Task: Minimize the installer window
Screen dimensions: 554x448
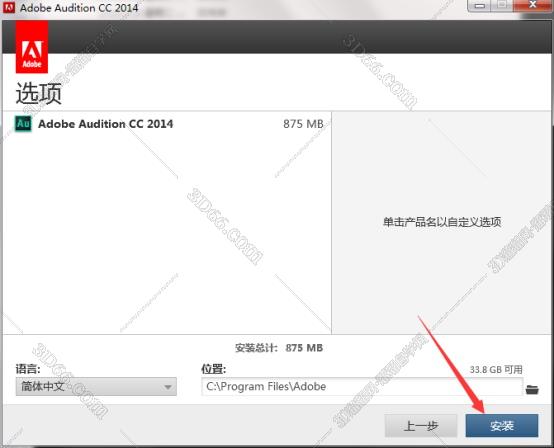Action: pos(479,6)
